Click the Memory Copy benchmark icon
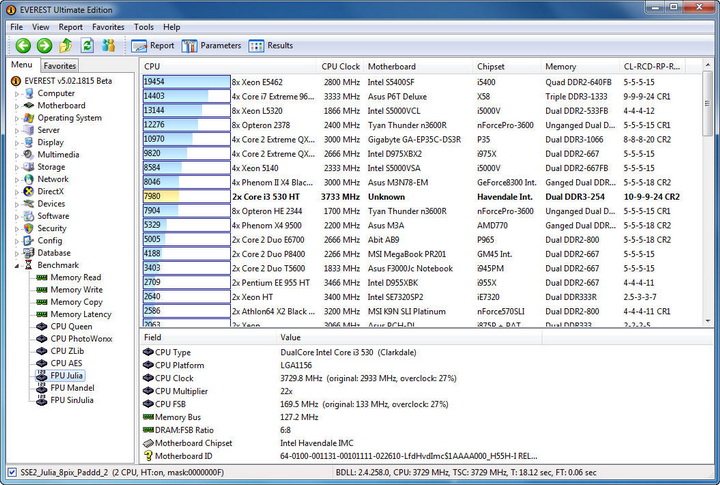Screen dimensions: 720x485 [42, 302]
